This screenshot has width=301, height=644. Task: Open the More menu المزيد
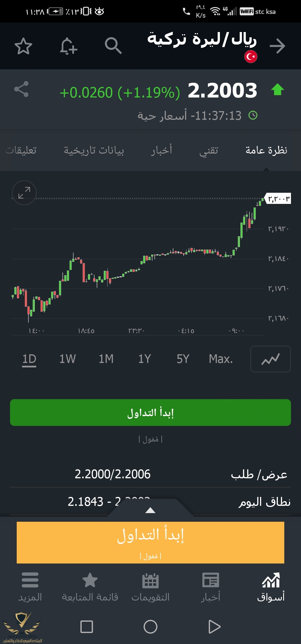30,587
